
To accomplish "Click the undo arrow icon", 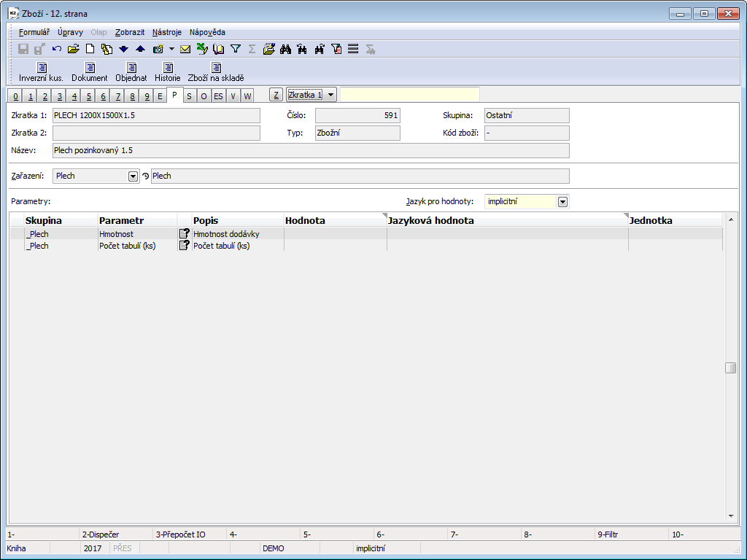I will tap(57, 49).
